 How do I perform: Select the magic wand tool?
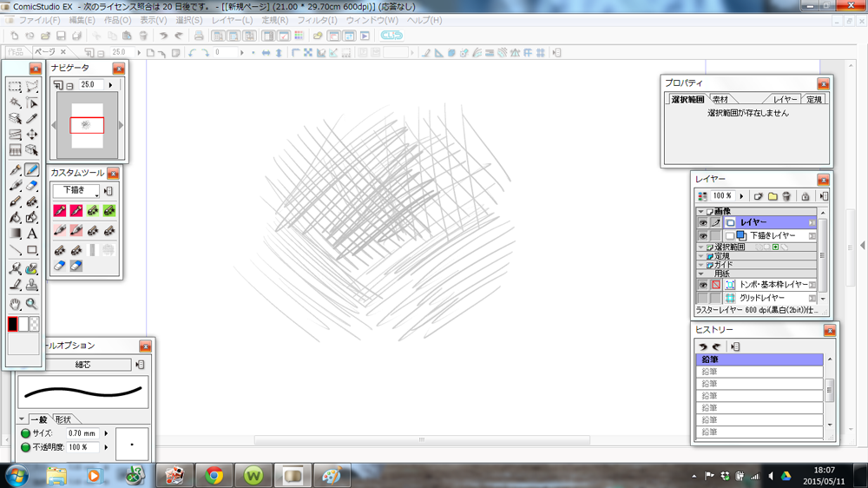[15, 103]
